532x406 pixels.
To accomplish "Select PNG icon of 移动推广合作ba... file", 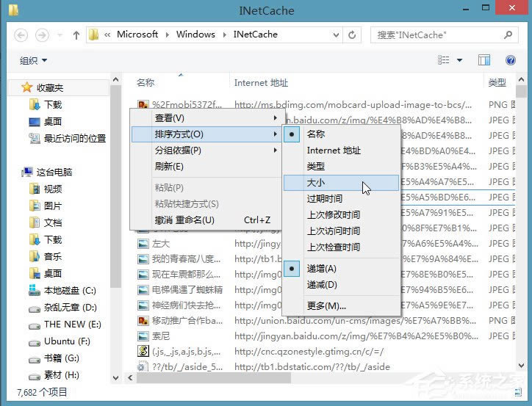I will pyautogui.click(x=143, y=320).
